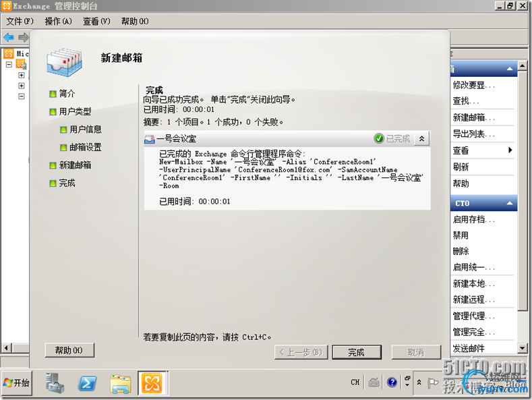
Task: Open the 查看 submenu in actions pane
Action: [482, 150]
